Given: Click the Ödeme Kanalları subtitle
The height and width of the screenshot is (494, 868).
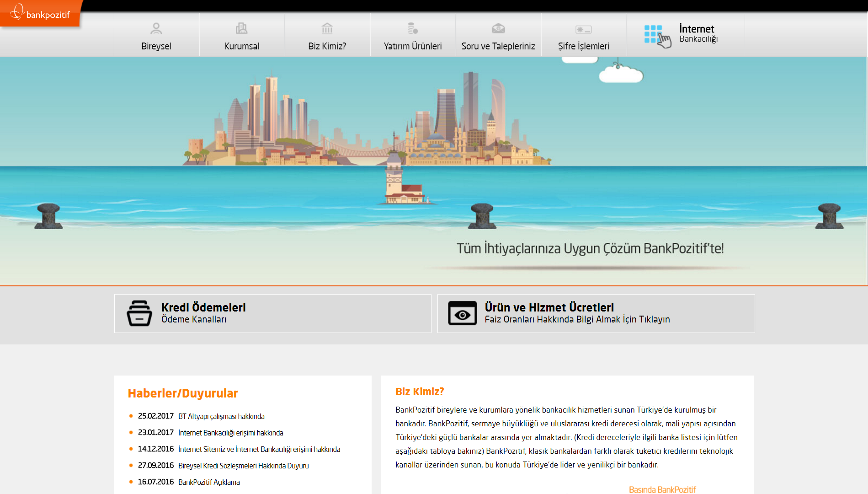Looking at the screenshot, I should (x=194, y=319).
